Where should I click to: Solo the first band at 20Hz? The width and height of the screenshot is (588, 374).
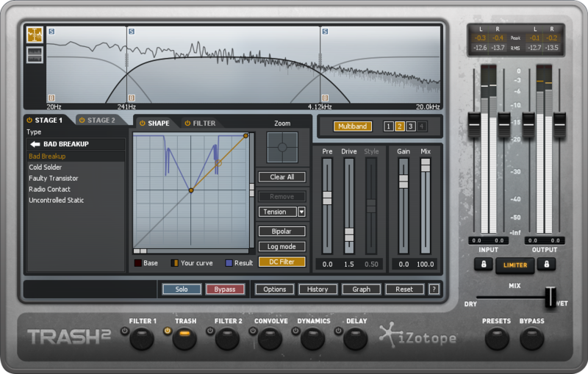[x=51, y=32]
